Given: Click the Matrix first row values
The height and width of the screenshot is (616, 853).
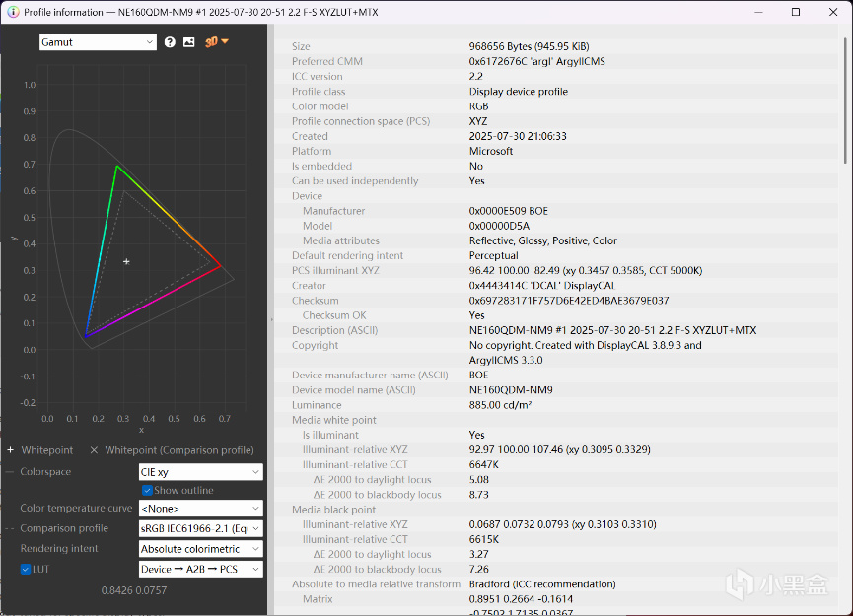Looking at the screenshot, I should pyautogui.click(x=521, y=599).
